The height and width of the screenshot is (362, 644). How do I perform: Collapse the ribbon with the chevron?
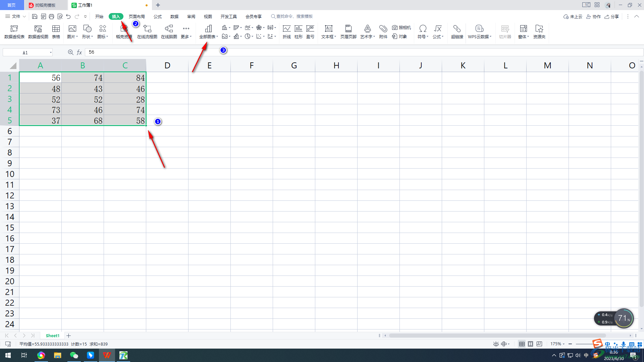pos(637,16)
